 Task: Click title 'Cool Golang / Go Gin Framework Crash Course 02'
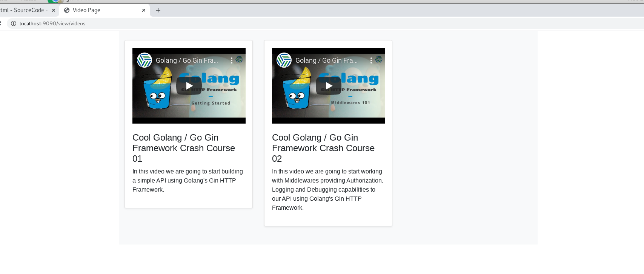pos(323,148)
